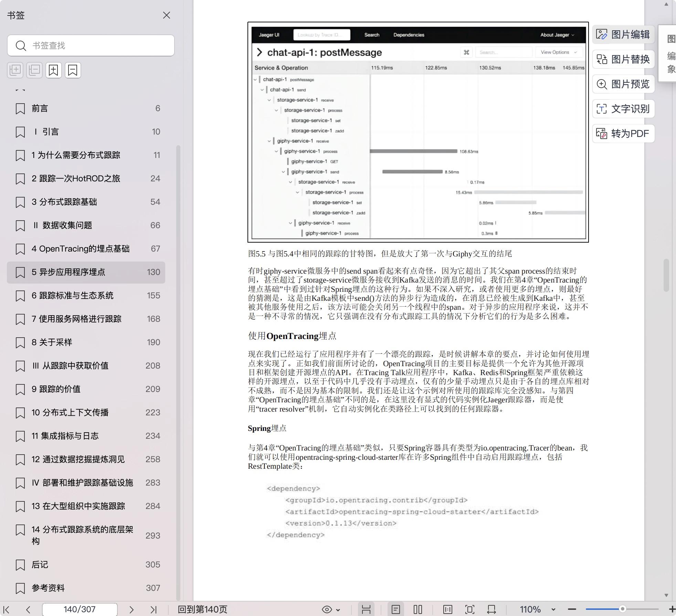Click the 书签查找 search field

91,45
